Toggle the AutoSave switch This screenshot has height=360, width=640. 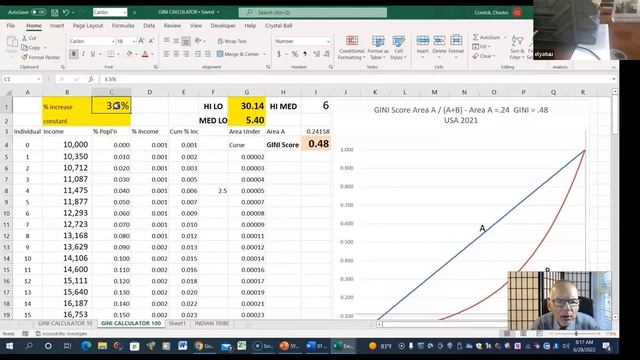click(39, 12)
